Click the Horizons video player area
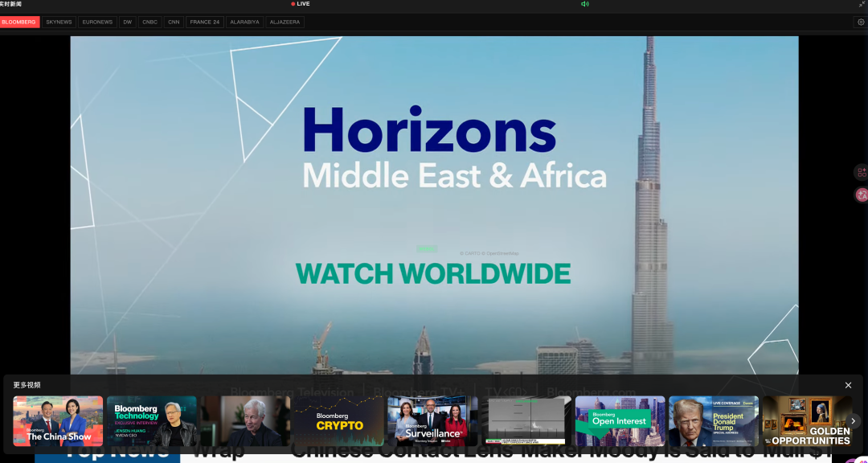Viewport: 868px width, 463px height. tap(434, 205)
